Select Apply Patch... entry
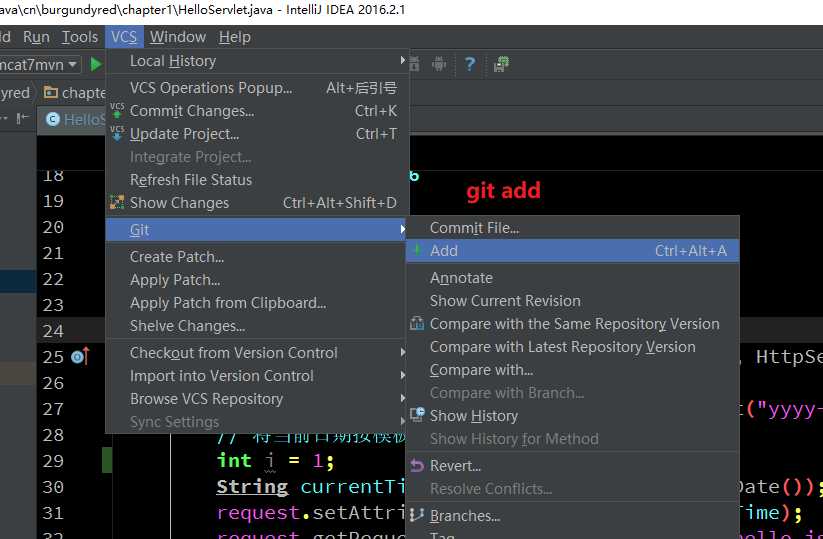 coord(257,280)
